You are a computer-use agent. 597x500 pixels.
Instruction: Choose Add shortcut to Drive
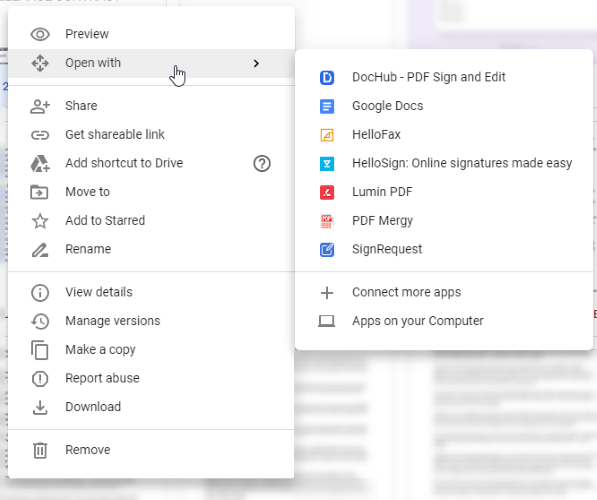(151, 163)
